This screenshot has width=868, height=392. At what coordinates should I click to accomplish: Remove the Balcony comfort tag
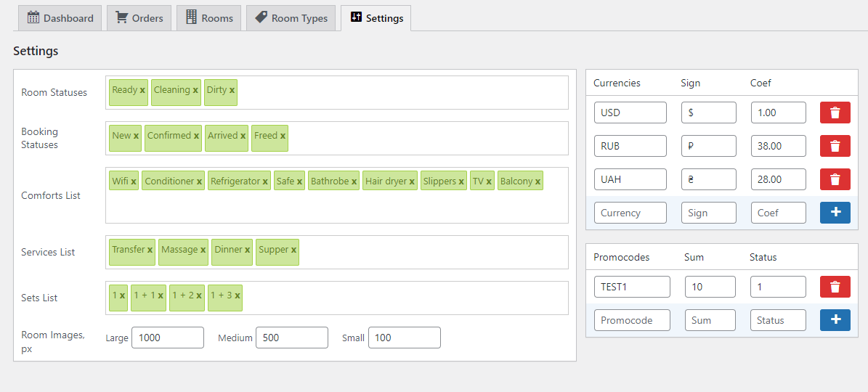click(x=538, y=181)
